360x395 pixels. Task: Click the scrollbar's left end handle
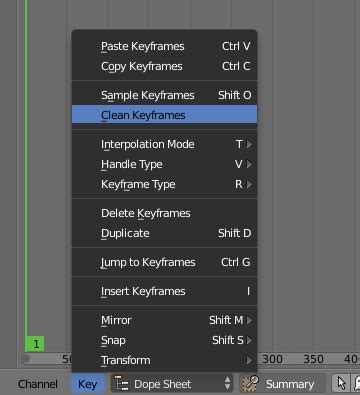point(26,359)
